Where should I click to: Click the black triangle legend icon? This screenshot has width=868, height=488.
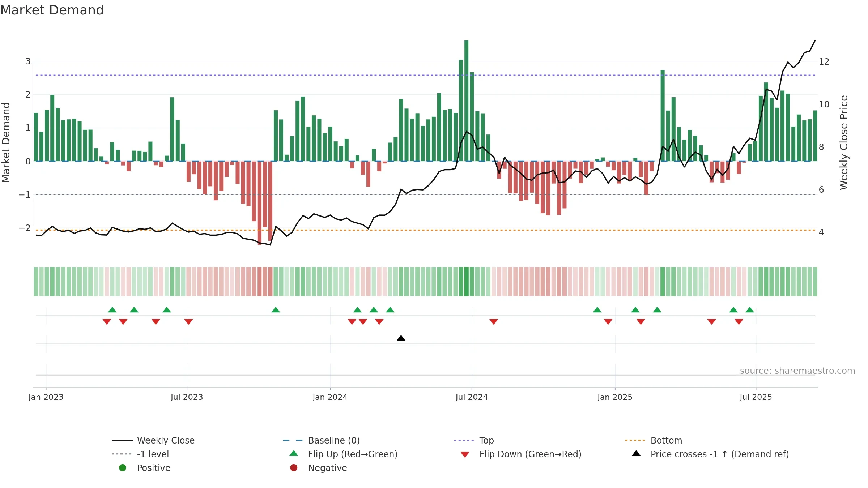pos(636,453)
